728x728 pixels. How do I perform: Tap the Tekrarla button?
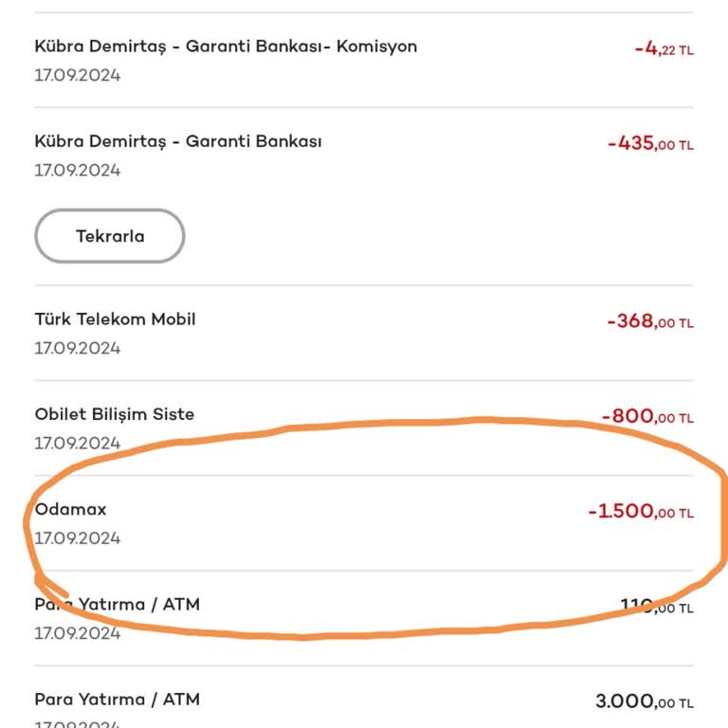click(109, 236)
